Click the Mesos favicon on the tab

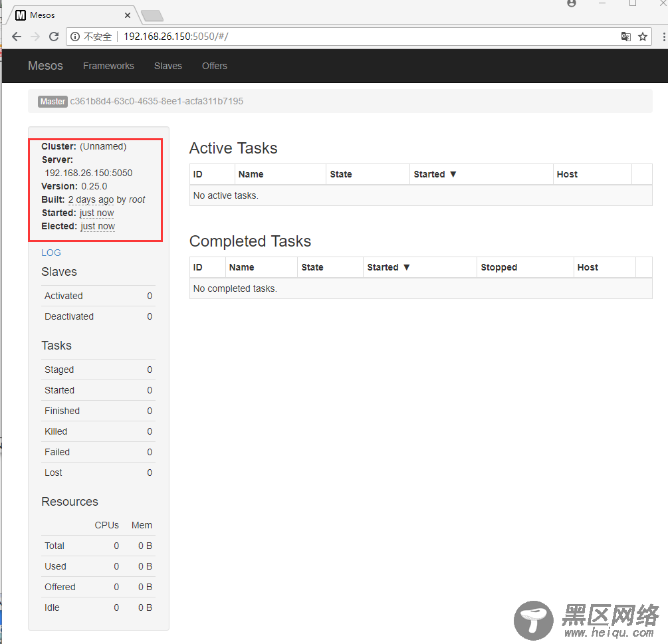[x=21, y=15]
